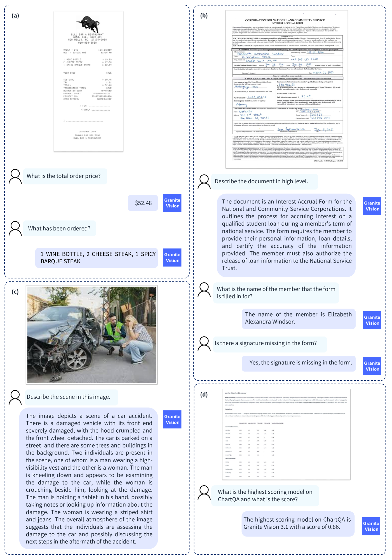The height and width of the screenshot is (560, 392).
Task: Select the reply starting "The document is an Interest Accrual Form"
Action: (286, 235)
